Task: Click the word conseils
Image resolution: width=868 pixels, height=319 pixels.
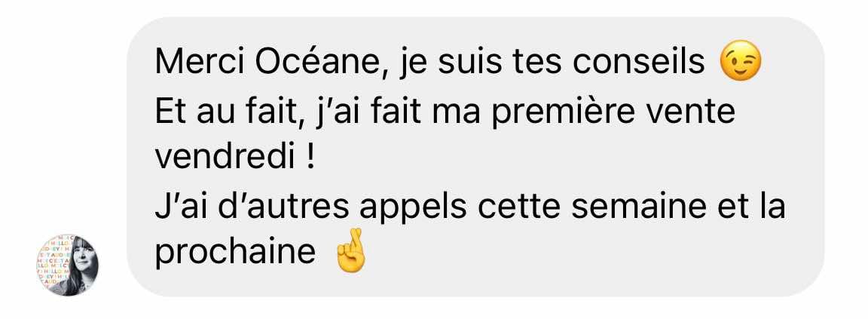Action: 638,62
